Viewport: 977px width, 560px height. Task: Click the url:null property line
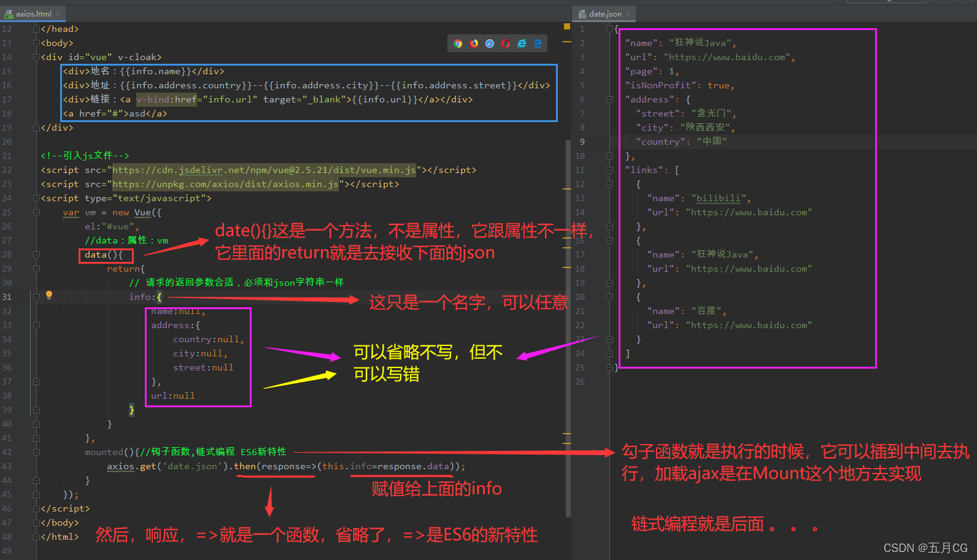[172, 396]
